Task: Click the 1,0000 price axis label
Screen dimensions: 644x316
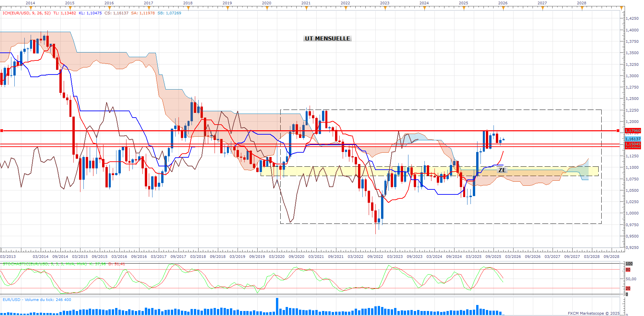Action: click(632, 213)
